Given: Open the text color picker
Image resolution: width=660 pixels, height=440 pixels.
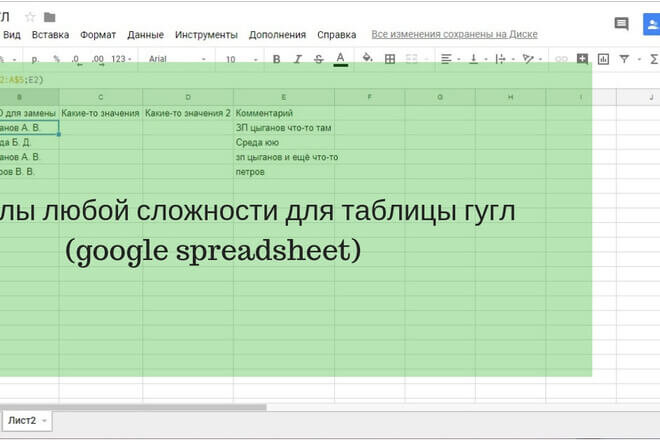Looking at the screenshot, I should pyautogui.click(x=341, y=59).
